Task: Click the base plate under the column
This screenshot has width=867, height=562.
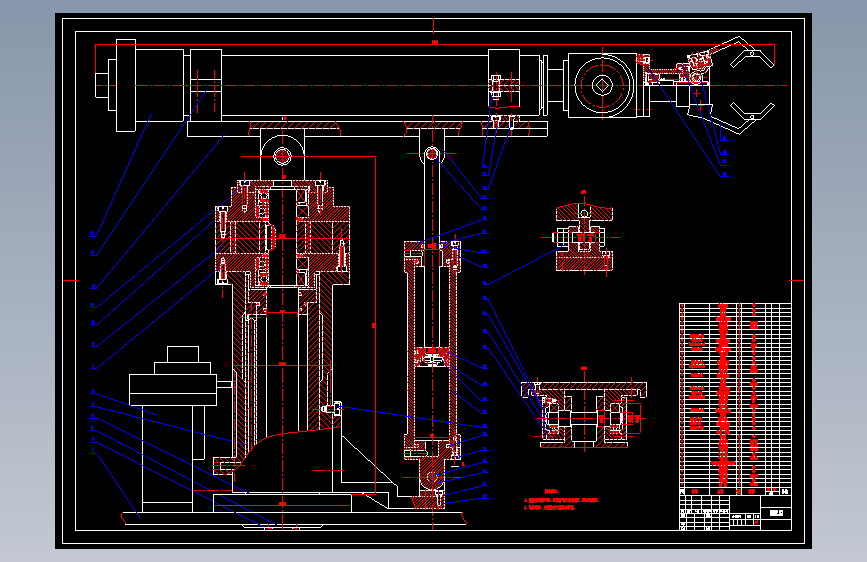Action: pyautogui.click(x=293, y=518)
